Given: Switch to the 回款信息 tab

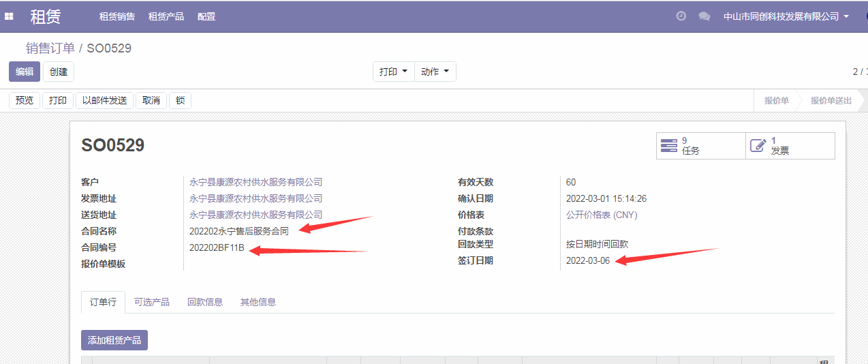Looking at the screenshot, I should point(205,302).
